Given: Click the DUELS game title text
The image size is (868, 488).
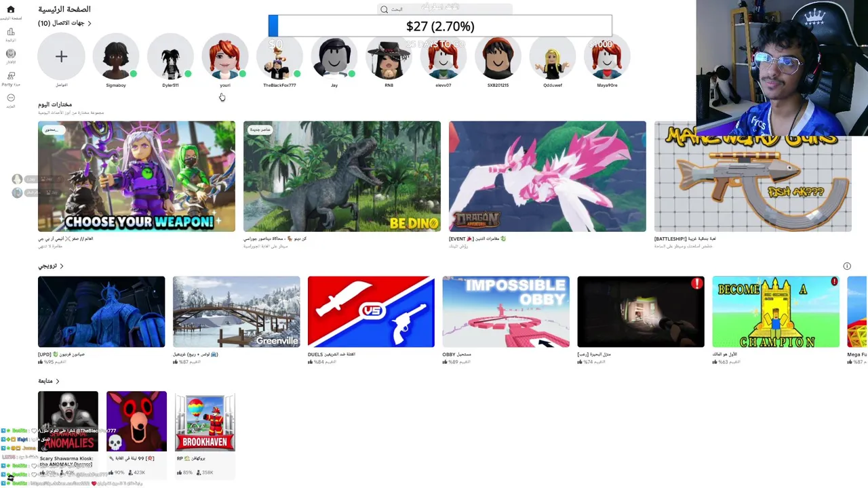Looking at the screenshot, I should pos(332,354).
